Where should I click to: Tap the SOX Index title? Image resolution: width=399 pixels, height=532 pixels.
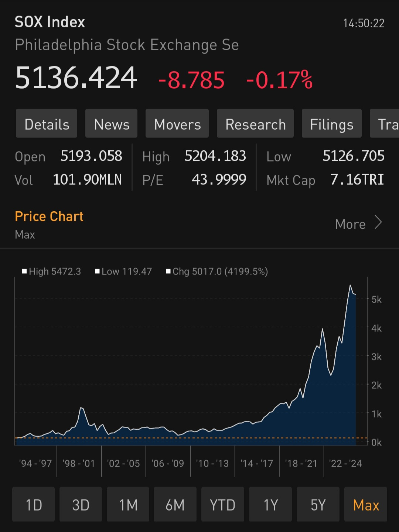(50, 22)
